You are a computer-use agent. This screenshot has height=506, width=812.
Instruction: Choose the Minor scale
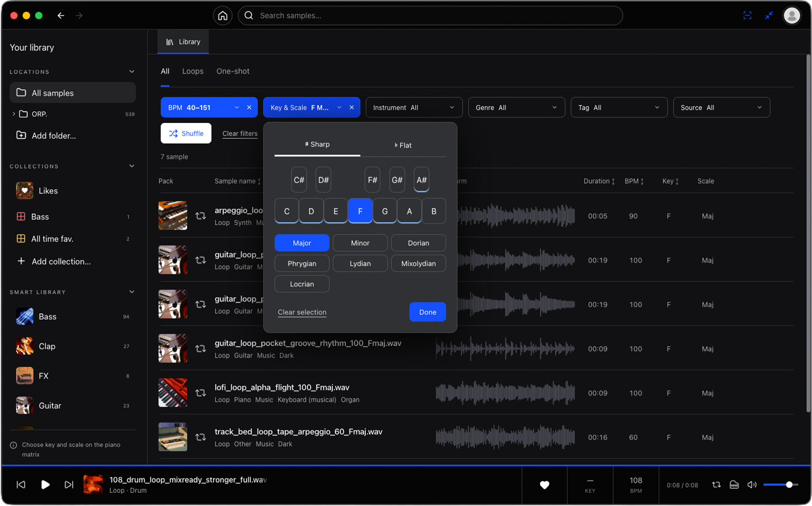coord(360,243)
